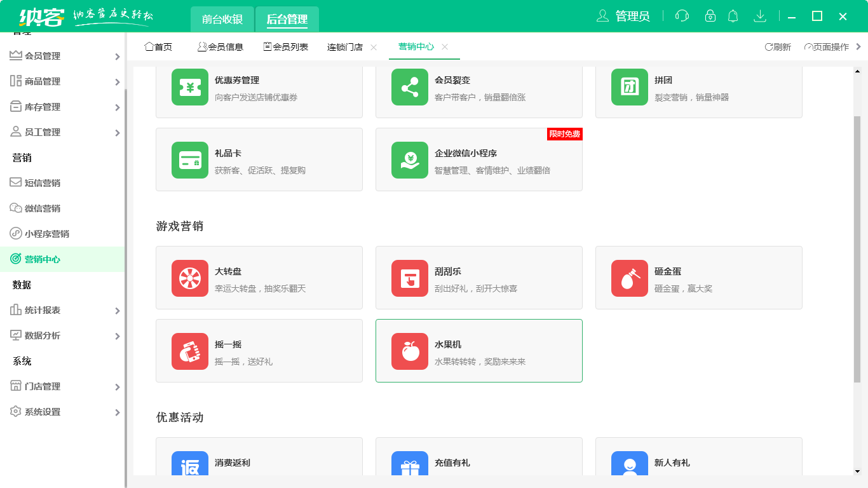Screen dimensions: 868x488
Task: Open the 页面操作 page actions menu
Action: coord(827,47)
